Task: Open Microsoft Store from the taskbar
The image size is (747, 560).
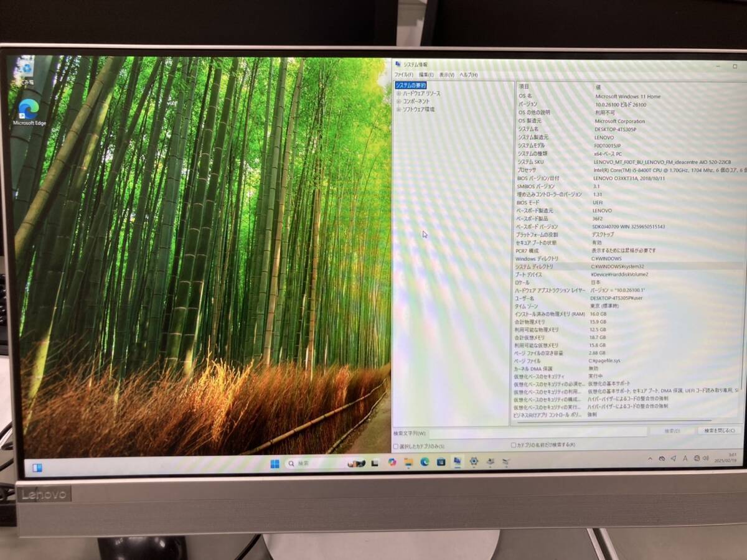Action: (x=441, y=462)
